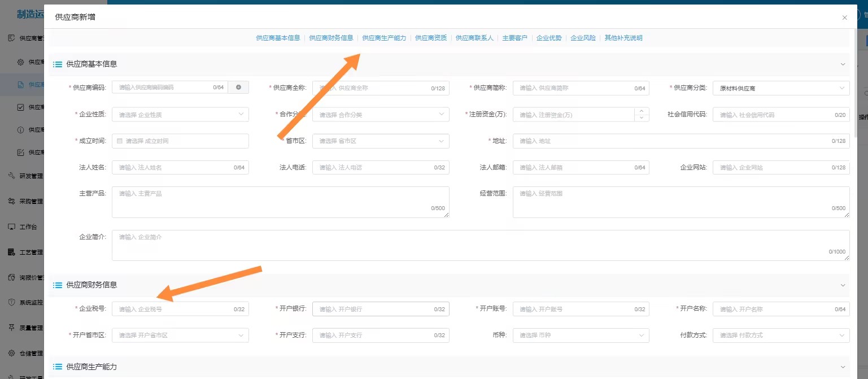Image resolution: width=868 pixels, height=379 pixels.
Task: Click the 工作台 monitor icon in sidebar
Action: (11, 226)
